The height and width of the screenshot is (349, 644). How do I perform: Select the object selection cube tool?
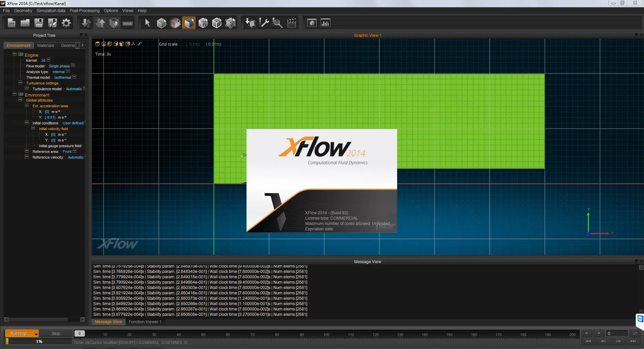pos(161,23)
